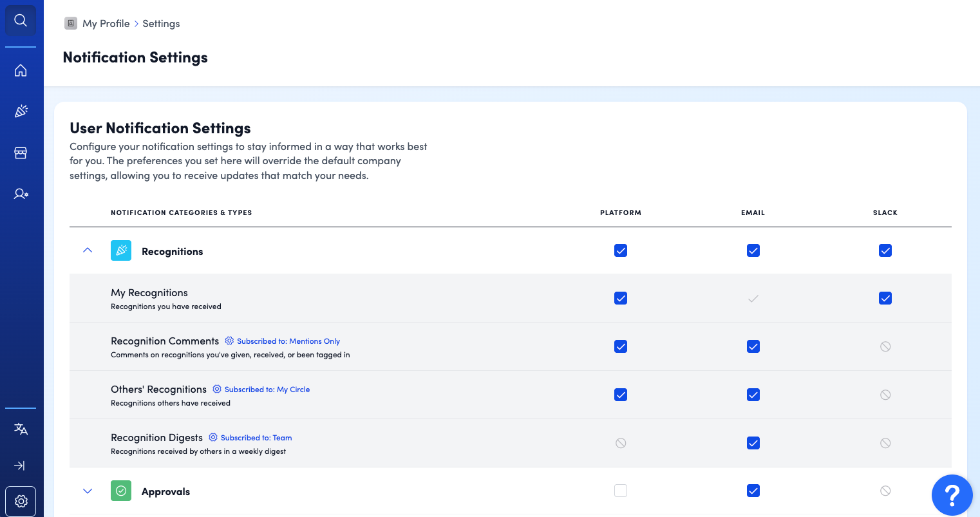Open settings gear in sidebar

(21, 501)
